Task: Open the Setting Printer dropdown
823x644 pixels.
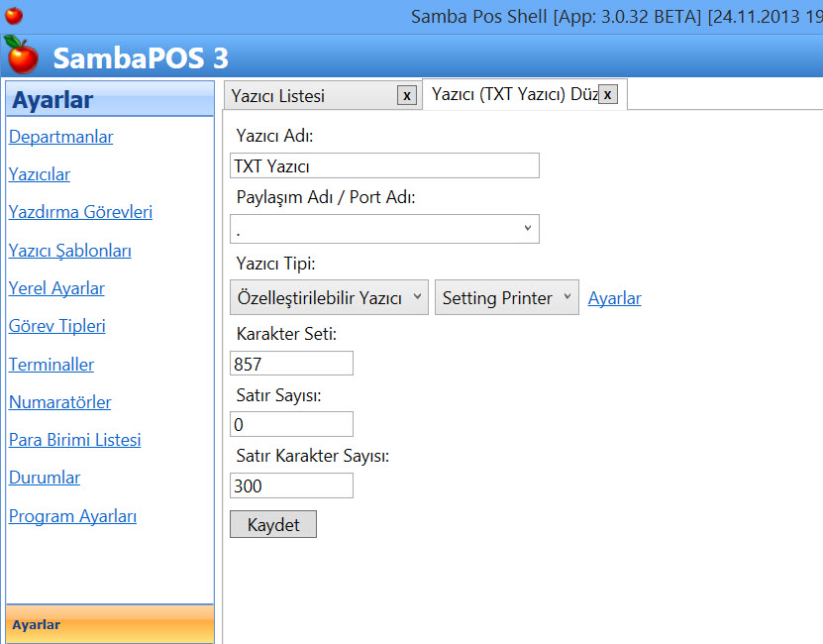Action: (x=506, y=298)
